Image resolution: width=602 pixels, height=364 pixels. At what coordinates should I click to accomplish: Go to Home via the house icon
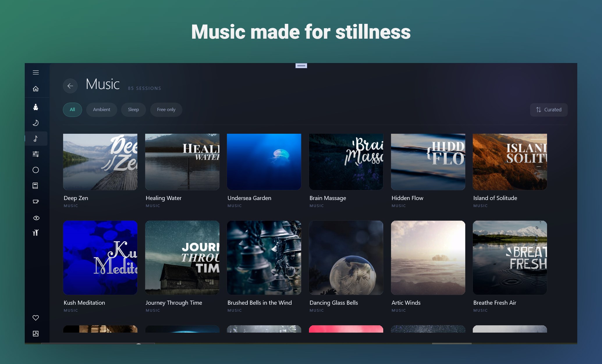click(x=36, y=89)
